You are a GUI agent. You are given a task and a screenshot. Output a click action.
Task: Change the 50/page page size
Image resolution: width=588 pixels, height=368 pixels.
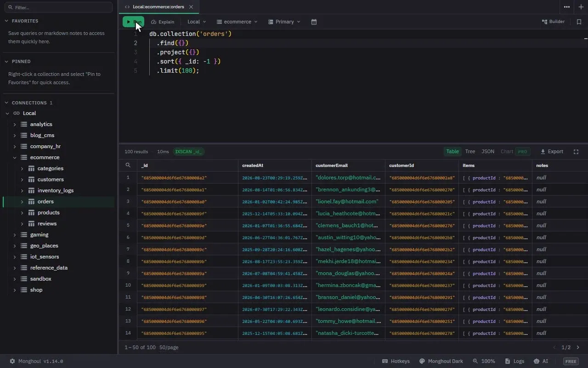click(169, 348)
